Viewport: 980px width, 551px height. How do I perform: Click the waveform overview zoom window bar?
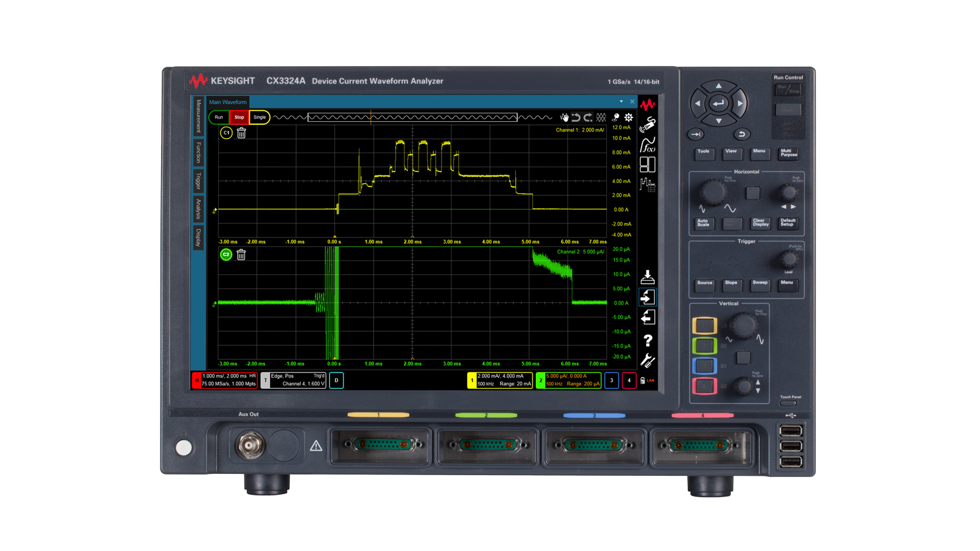coord(412,117)
